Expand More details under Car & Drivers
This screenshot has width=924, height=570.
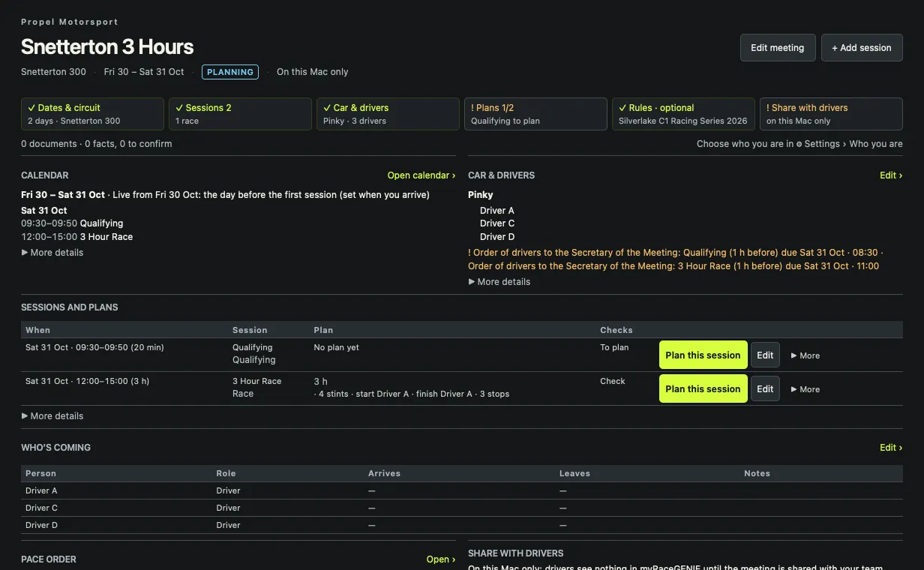[x=499, y=282]
